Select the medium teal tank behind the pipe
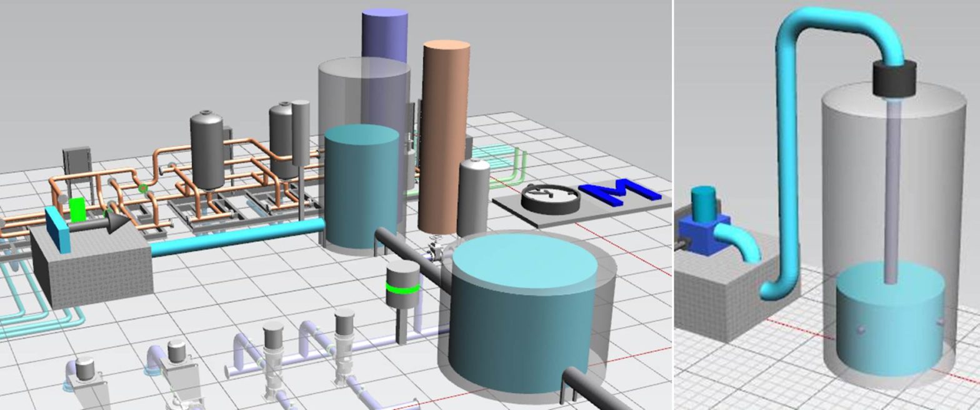The height and width of the screenshot is (410, 980). (x=361, y=187)
